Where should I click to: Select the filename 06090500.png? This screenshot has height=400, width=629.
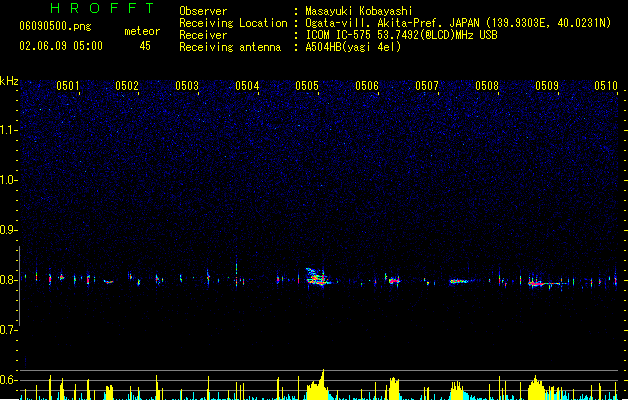(x=55, y=26)
